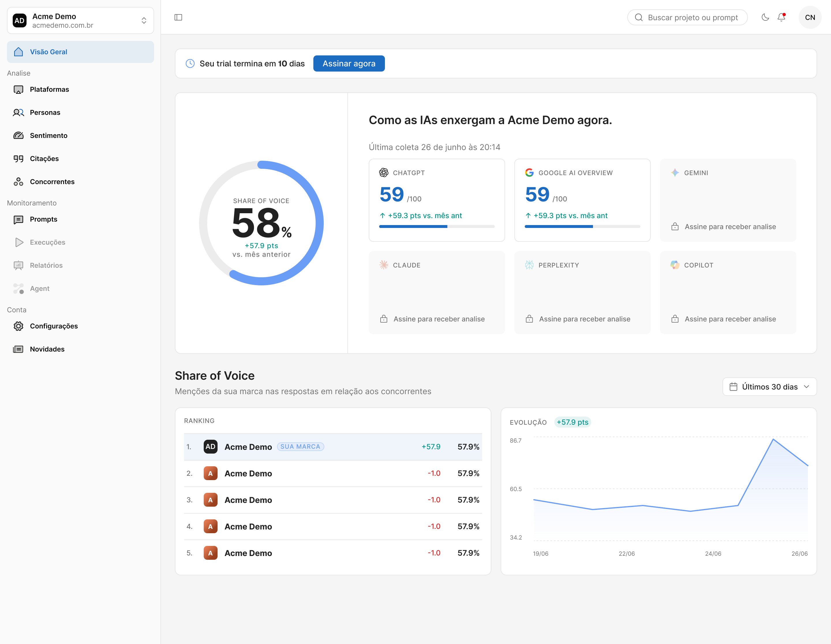Screen dimensions: 831x644
Task: Select ranking row 3 Acme Demo
Action: 333,500
